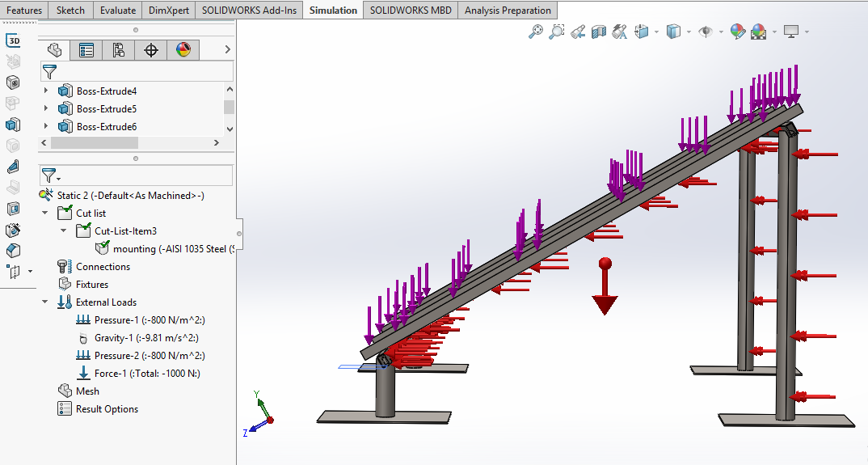Click the Edit Appearance icon
The width and height of the screenshot is (868, 465).
(736, 32)
